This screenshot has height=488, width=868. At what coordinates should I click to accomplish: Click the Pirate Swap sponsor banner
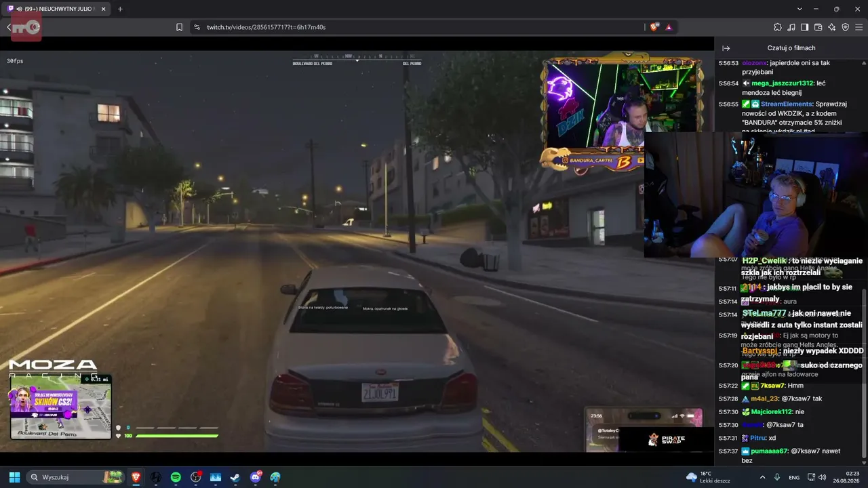[667, 439]
